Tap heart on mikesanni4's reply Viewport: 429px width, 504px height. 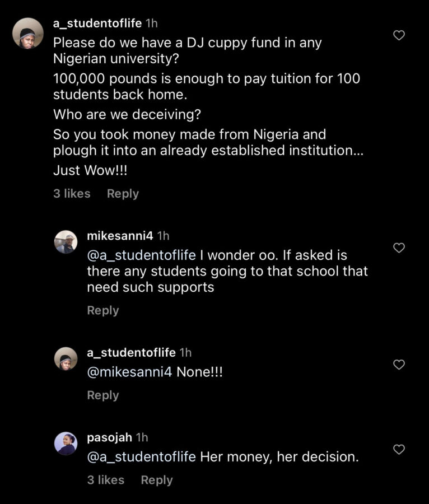(x=399, y=248)
